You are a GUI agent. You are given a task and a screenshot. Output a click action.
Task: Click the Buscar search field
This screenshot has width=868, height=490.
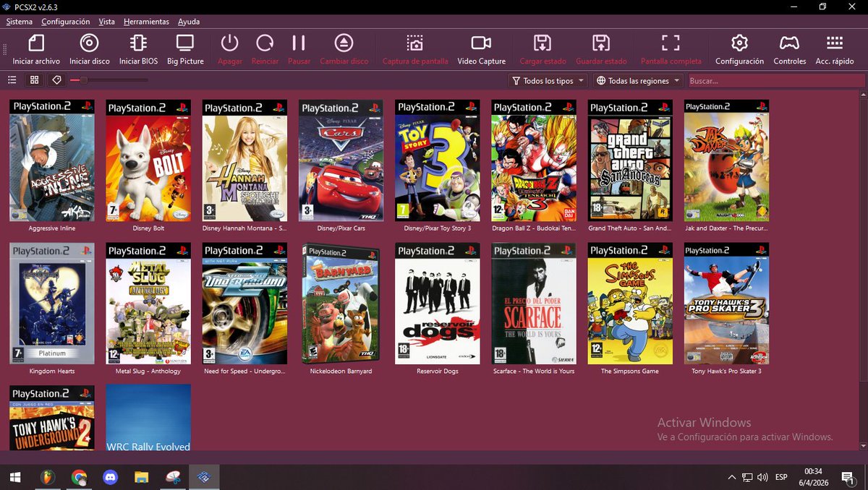click(775, 81)
